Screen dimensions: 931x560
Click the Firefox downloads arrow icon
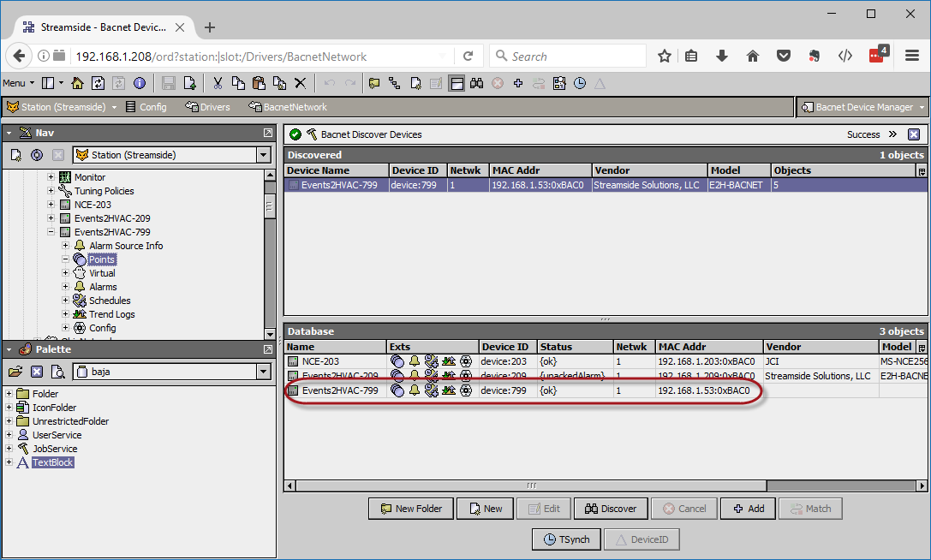722,57
